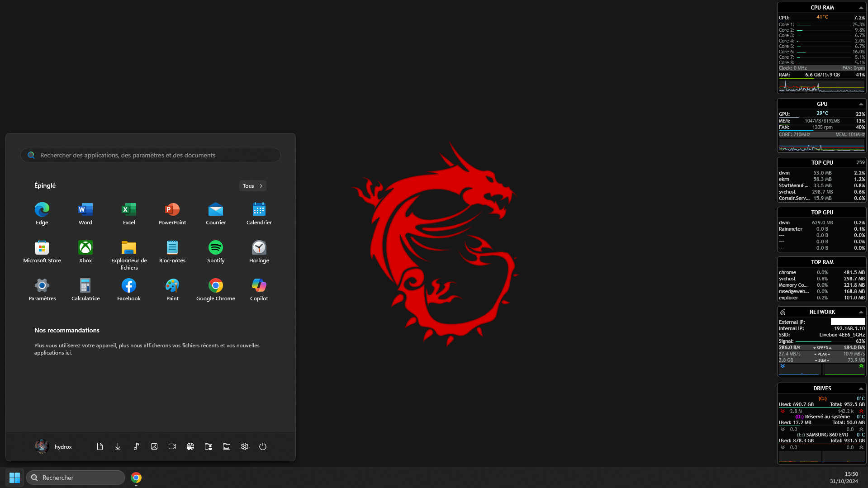Open the Calendrier app

pyautogui.click(x=259, y=213)
